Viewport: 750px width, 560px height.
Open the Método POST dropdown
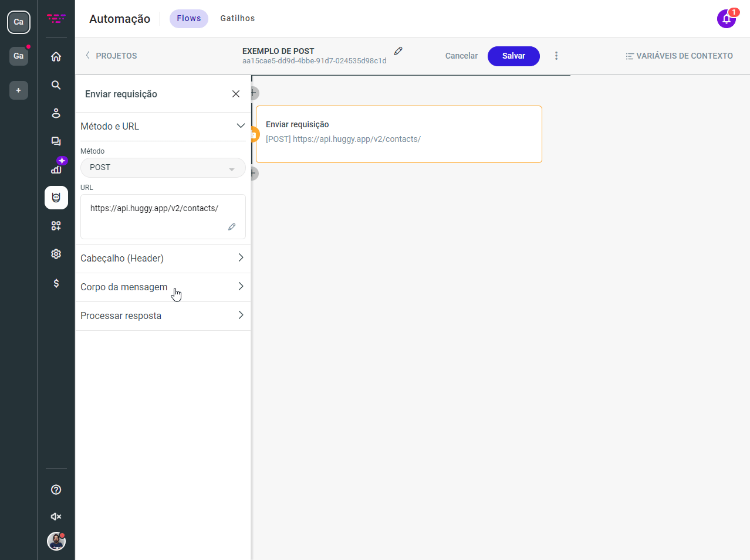(163, 168)
